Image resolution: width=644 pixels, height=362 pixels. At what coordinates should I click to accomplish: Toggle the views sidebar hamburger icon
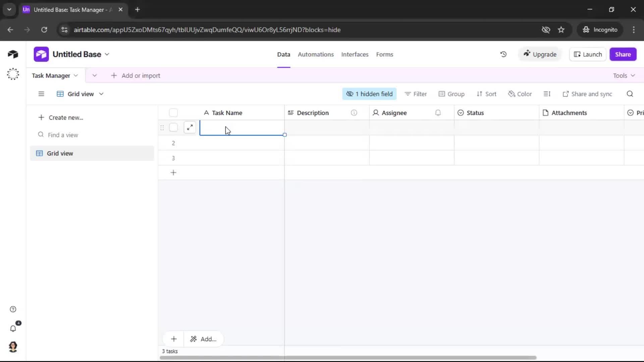pyautogui.click(x=41, y=94)
